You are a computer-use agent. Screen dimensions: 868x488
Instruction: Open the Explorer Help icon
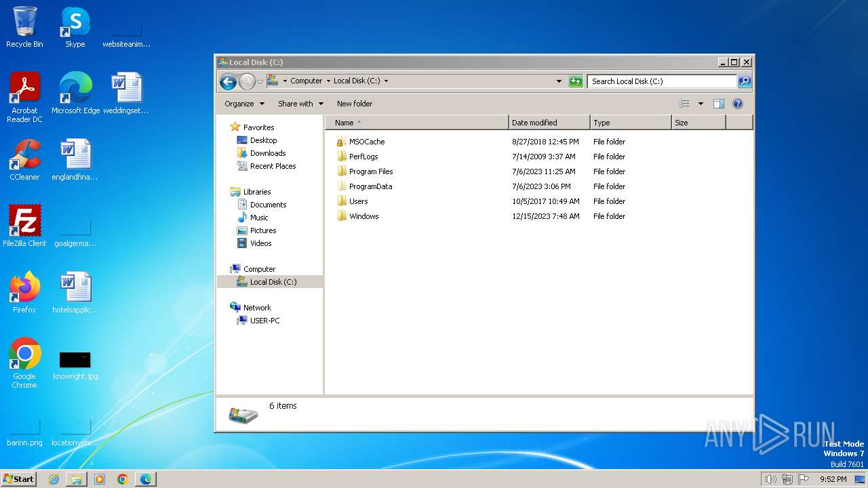[x=738, y=104]
